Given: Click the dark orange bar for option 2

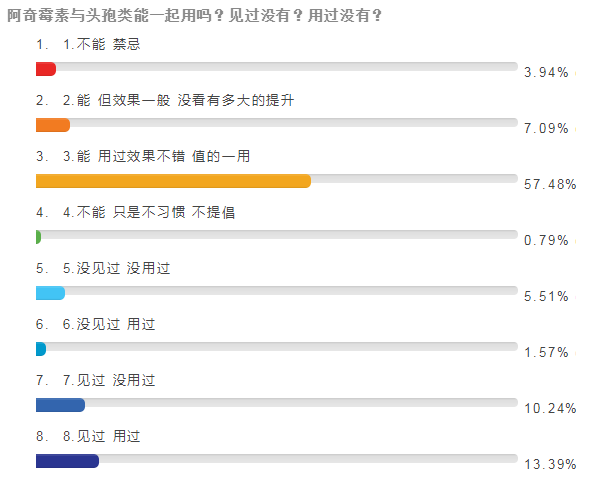Looking at the screenshot, I should [x=53, y=125].
